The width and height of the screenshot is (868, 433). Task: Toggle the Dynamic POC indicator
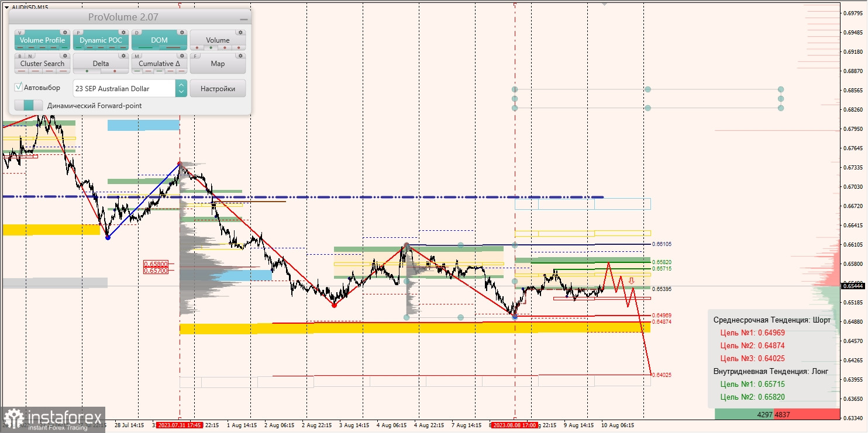coord(101,40)
